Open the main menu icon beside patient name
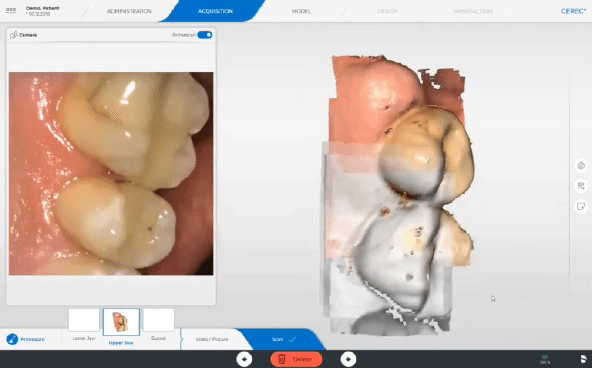592x368 pixels. [x=11, y=11]
